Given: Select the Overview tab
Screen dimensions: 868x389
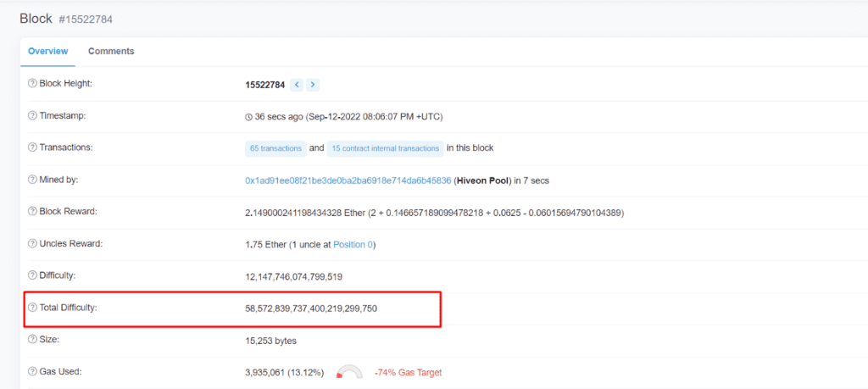Looking at the screenshot, I should click(x=47, y=52).
